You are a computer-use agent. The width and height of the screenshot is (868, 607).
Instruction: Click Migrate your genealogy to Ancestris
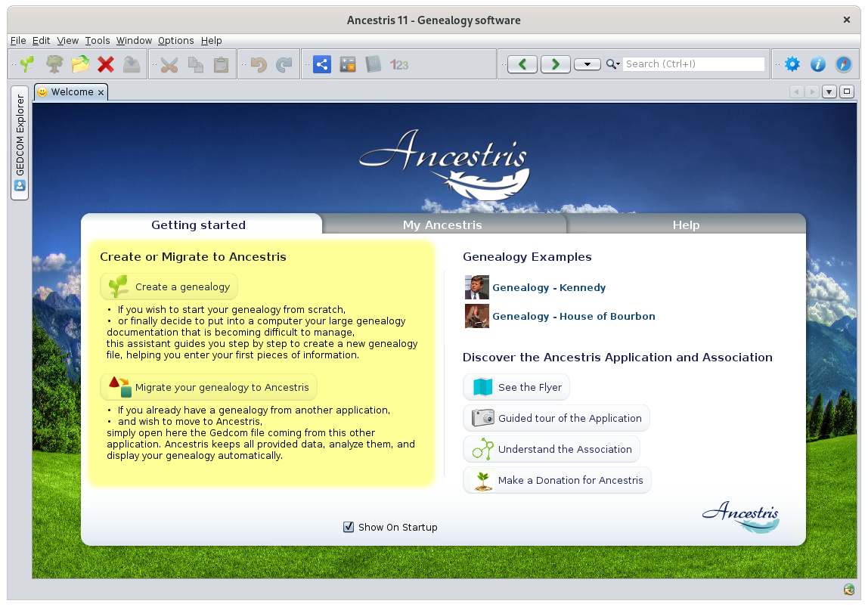(209, 387)
